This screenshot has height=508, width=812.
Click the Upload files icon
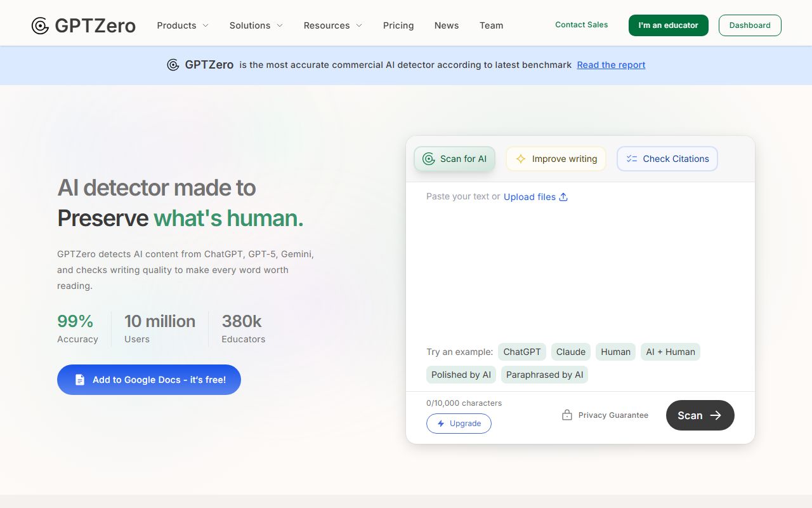563,197
